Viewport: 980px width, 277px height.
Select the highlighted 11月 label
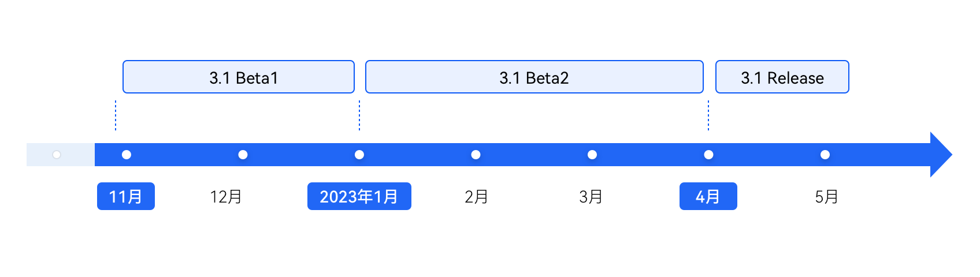pos(126,196)
